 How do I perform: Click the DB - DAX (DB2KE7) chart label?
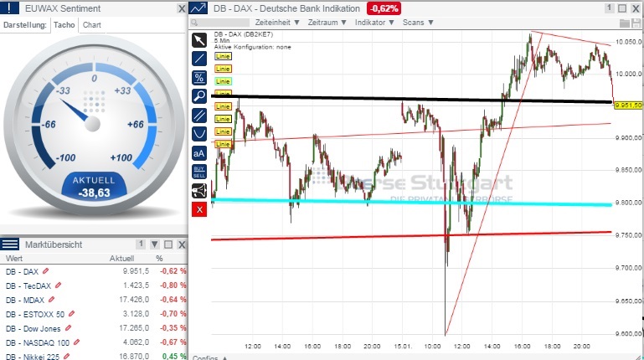pos(243,34)
